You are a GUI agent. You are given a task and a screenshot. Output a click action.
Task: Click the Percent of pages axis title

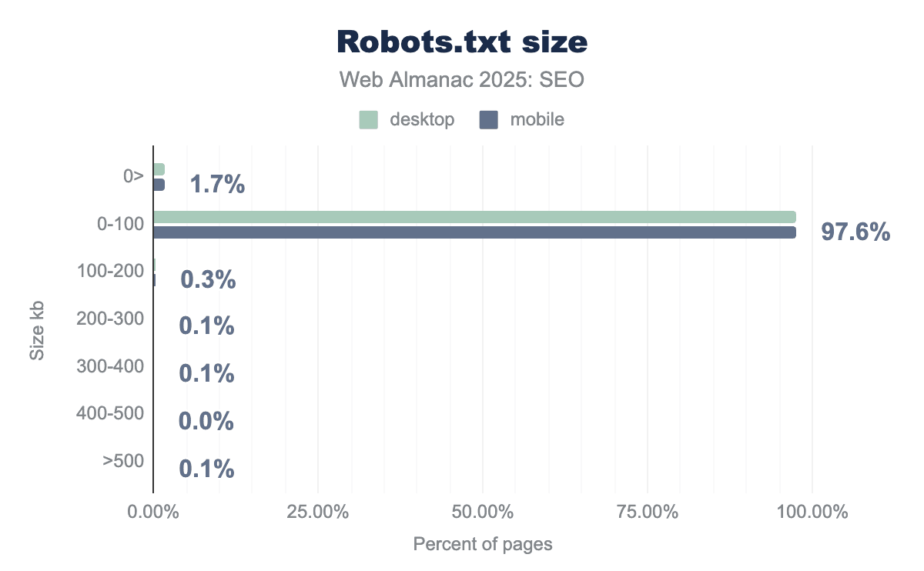tap(483, 545)
